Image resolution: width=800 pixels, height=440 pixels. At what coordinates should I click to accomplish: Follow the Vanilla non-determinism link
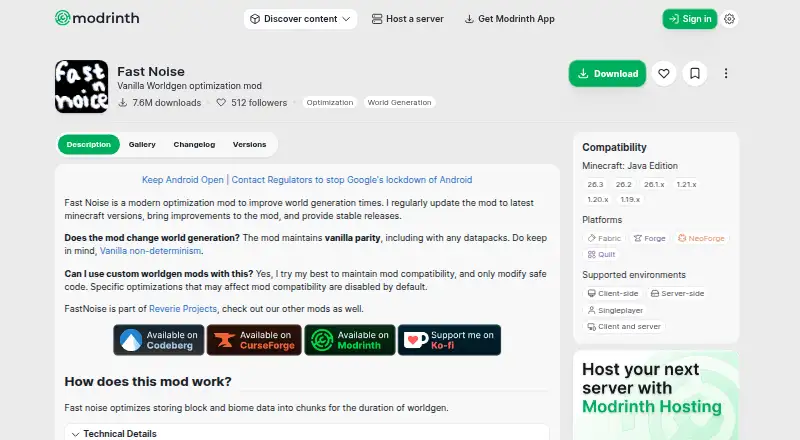click(x=151, y=251)
